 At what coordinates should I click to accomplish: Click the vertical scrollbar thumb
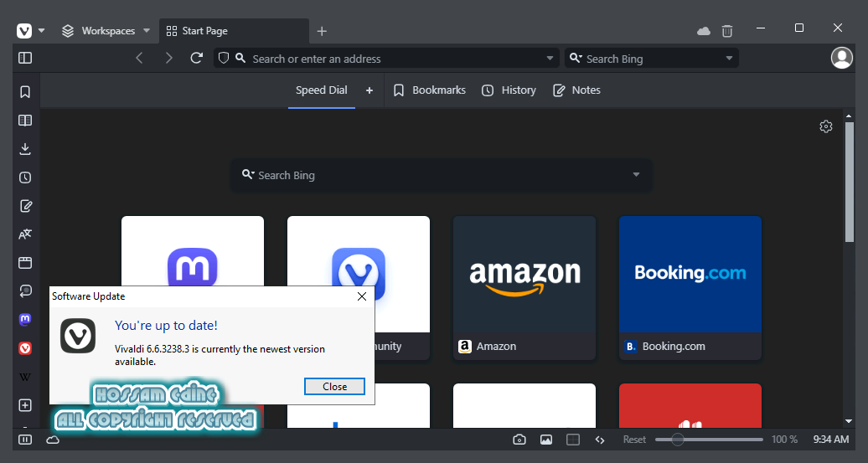[849, 182]
